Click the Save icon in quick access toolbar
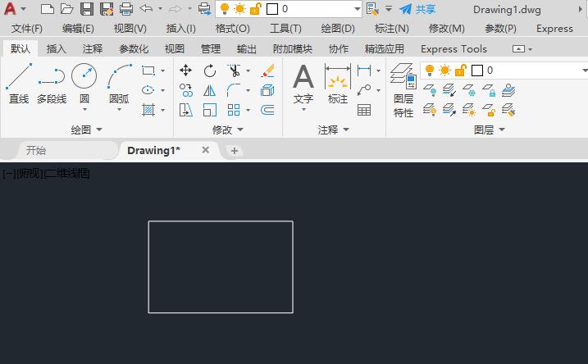The image size is (588, 364). 87,9
